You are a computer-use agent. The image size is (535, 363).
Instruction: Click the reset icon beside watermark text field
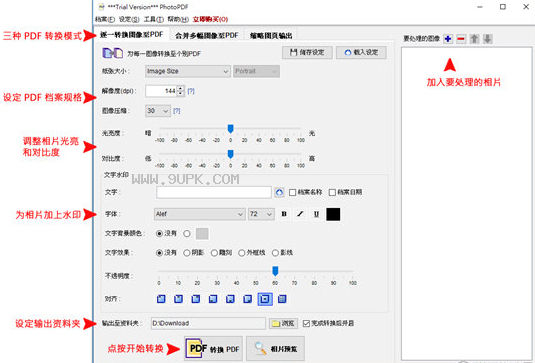pyautogui.click(x=279, y=192)
